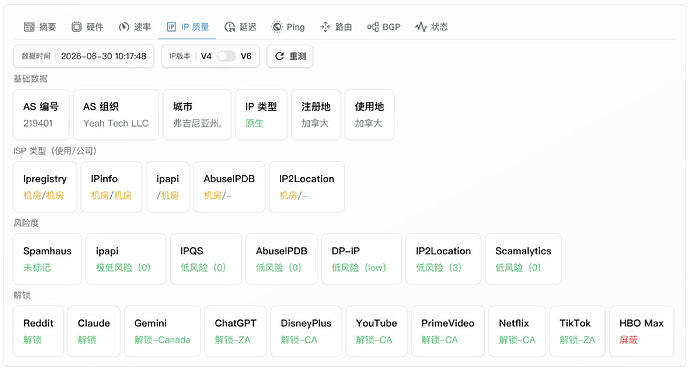
Task: Click the 解锁 section heading
Action: click(22, 295)
